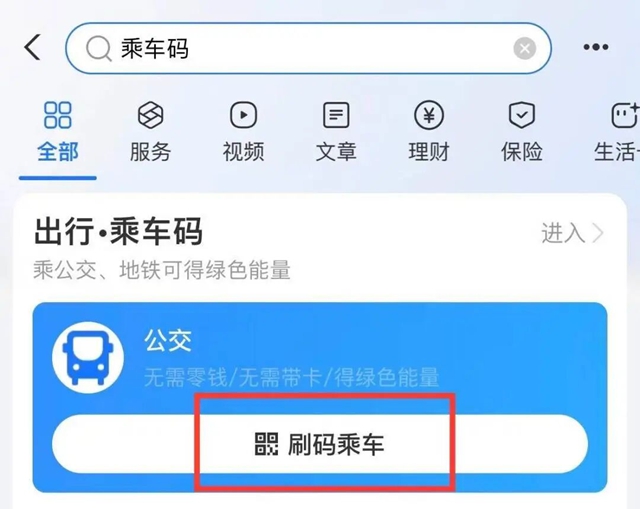Click the 生活 smiley icon

(x=625, y=115)
